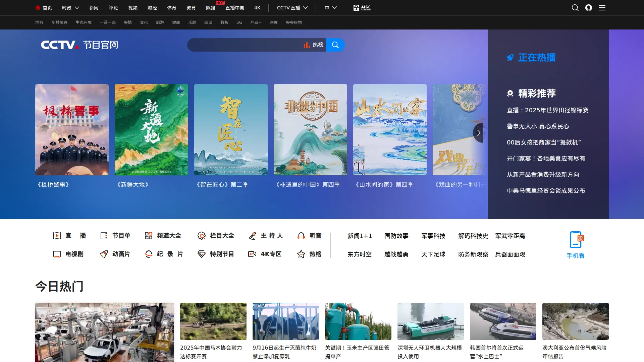Open the 新闻1+1 program link
The width and height of the screenshot is (644, 362).
coord(360,236)
